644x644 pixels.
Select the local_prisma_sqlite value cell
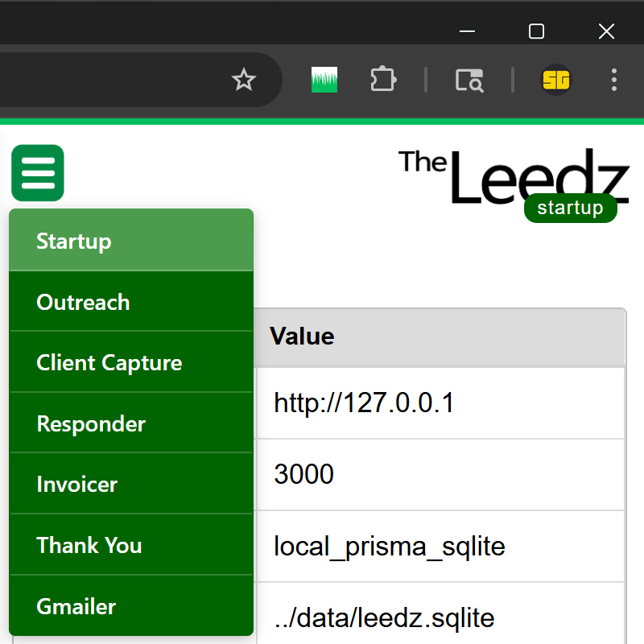(x=440, y=547)
